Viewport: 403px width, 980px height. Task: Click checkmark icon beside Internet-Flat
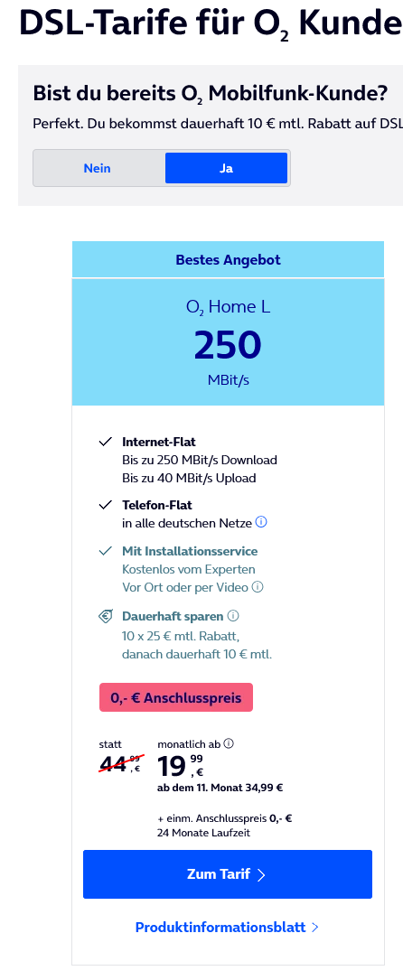click(105, 443)
